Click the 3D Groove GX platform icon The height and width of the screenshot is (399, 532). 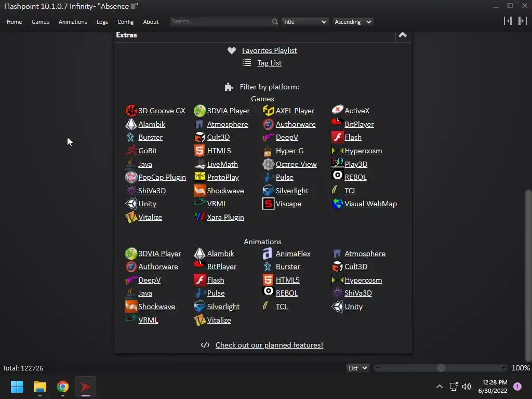(131, 111)
